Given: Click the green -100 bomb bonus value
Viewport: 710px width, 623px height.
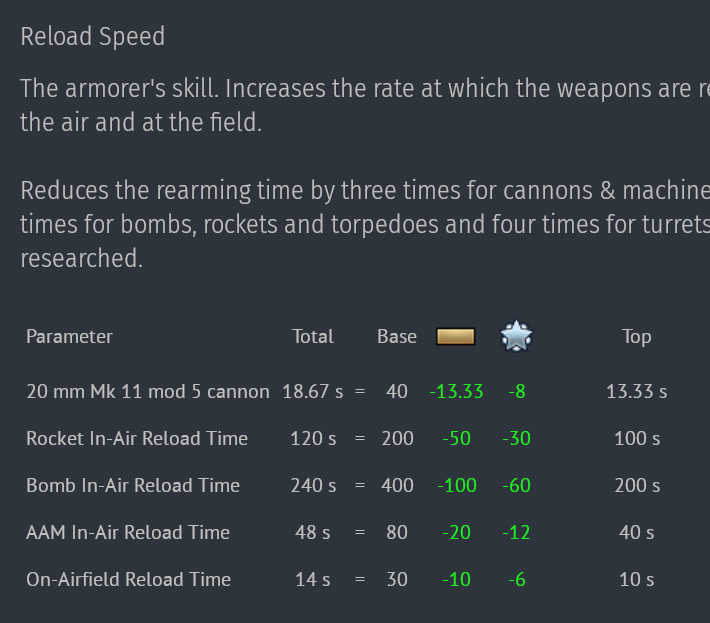Looking at the screenshot, I should click(x=456, y=485).
